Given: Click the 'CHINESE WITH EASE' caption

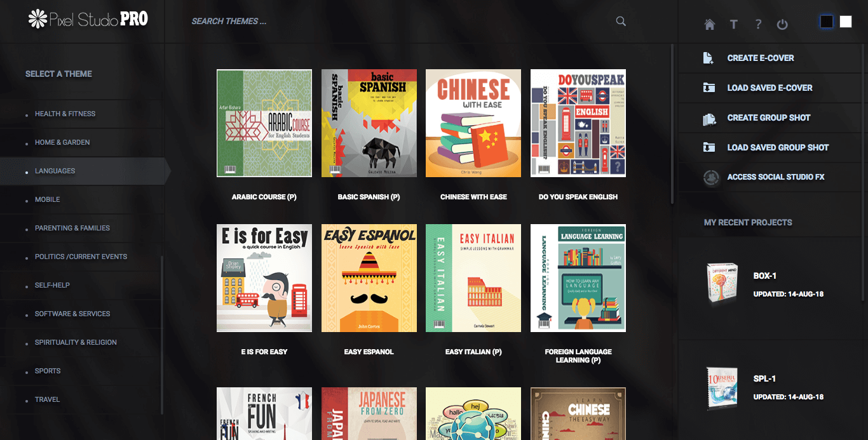Looking at the screenshot, I should click(x=473, y=197).
